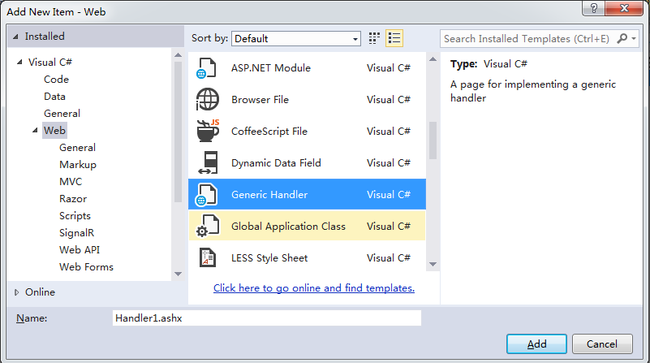Open the go online and find templates link
This screenshot has height=363, width=650.
coord(314,288)
